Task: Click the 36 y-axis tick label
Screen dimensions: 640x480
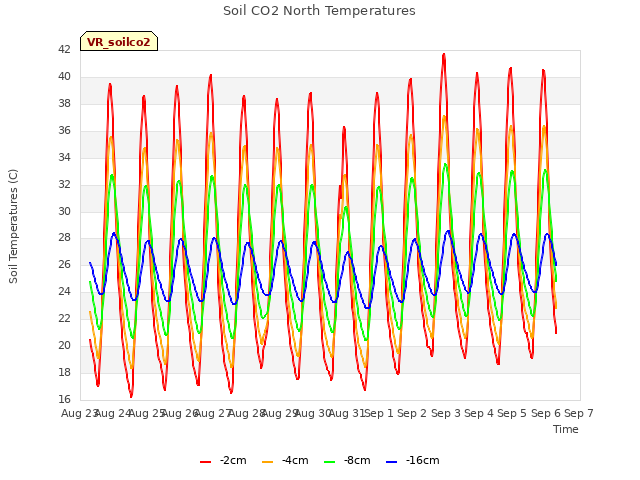Action: [x=64, y=130]
